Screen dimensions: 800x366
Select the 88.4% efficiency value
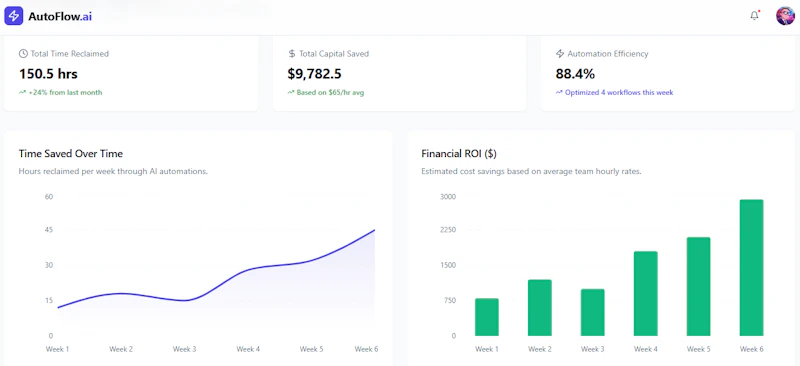pyautogui.click(x=575, y=74)
